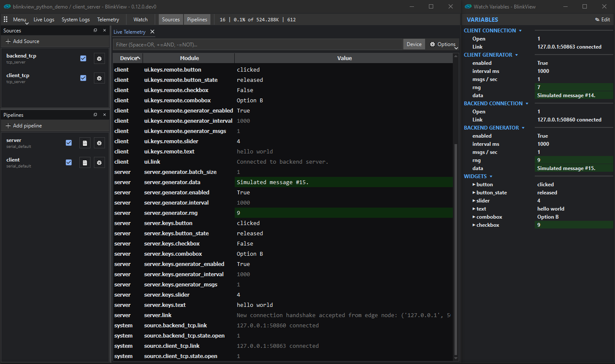The width and height of the screenshot is (615, 364).
Task: Click Add Source button
Action: tap(55, 41)
